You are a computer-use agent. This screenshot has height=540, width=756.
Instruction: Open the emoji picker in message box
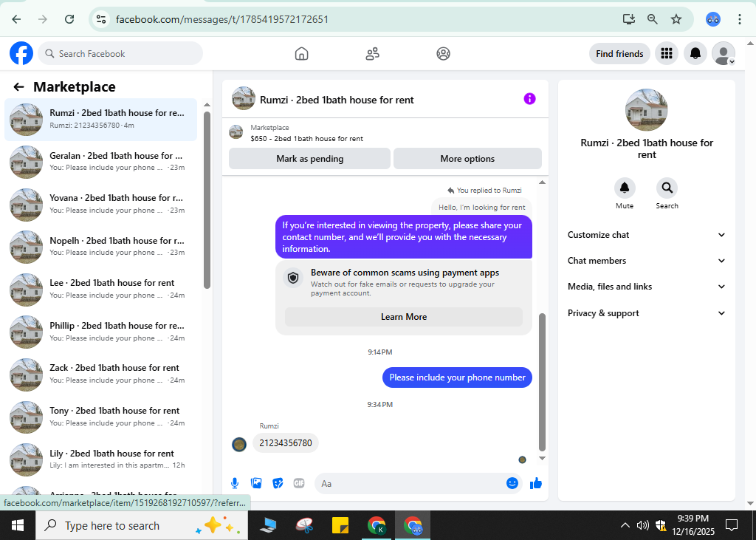coord(512,483)
